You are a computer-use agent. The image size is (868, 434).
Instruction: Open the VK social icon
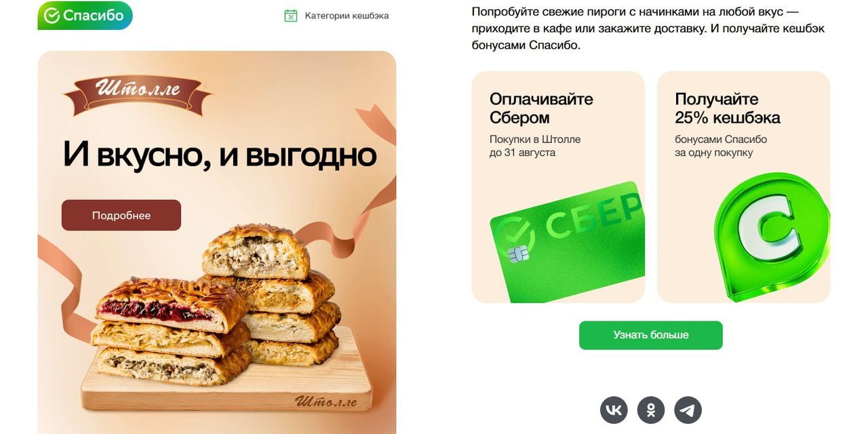click(614, 410)
